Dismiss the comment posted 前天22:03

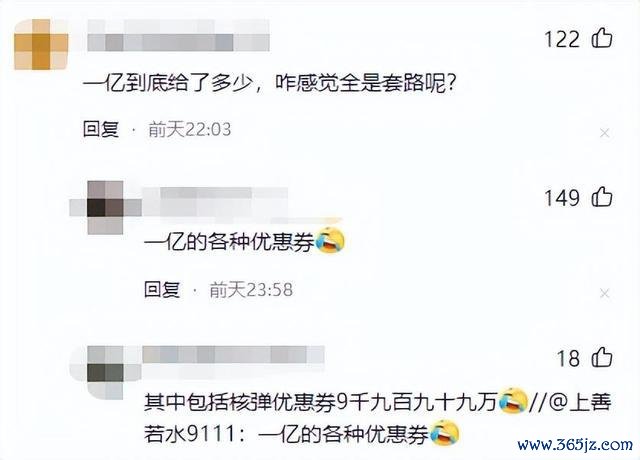(x=604, y=133)
